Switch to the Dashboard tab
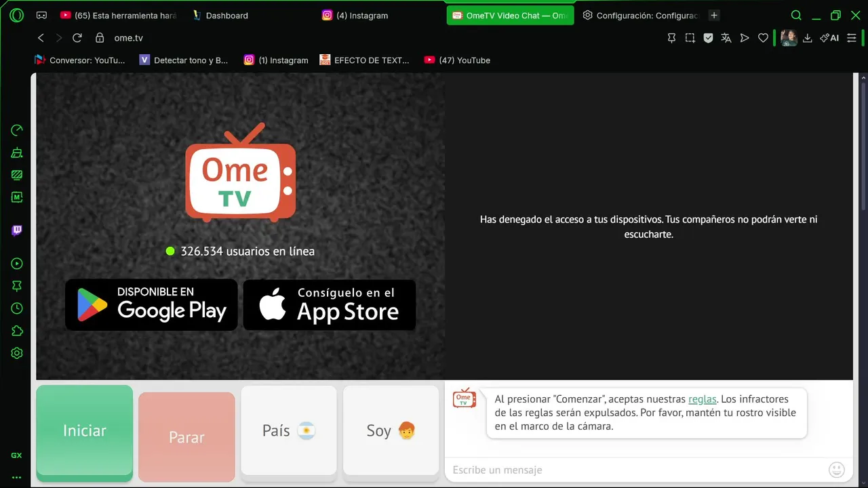The image size is (868, 488). point(250,15)
